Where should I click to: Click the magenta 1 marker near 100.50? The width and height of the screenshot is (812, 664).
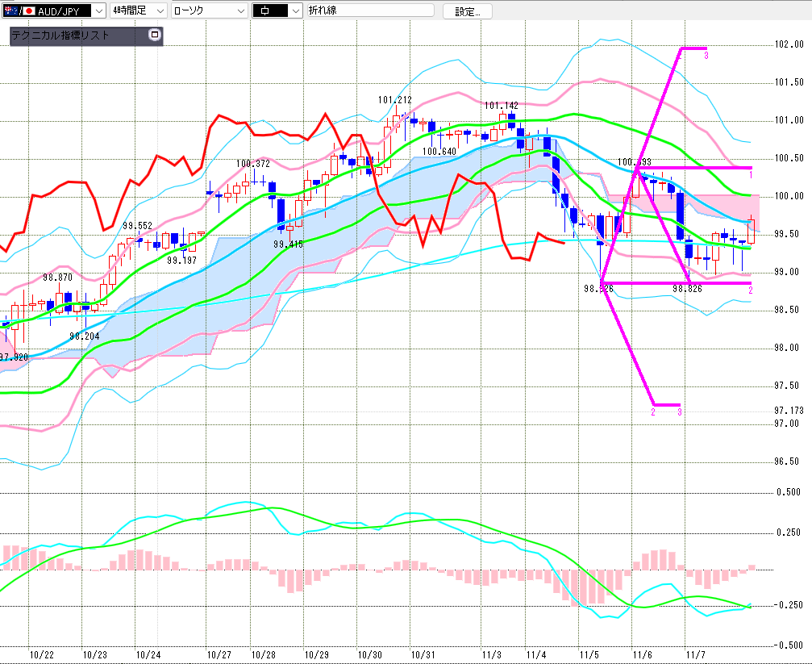pyautogui.click(x=751, y=174)
